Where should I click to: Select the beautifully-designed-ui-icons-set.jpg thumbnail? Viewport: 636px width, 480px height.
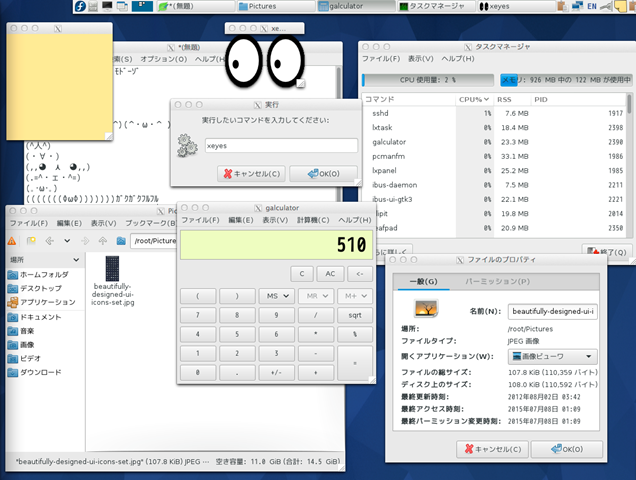coord(113,268)
